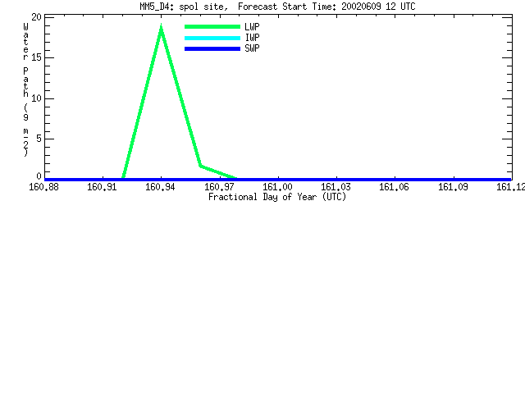Click x-axis tick label 161.09
Screen dimensions: 525x420
coord(453,187)
